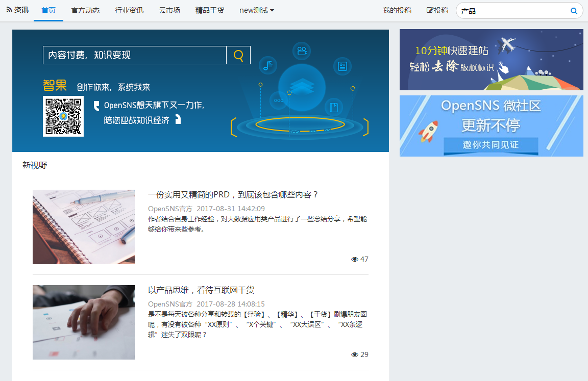This screenshot has width=588, height=381.
Task: Open the OpenSNS 微社区 ad banner
Action: click(x=491, y=126)
